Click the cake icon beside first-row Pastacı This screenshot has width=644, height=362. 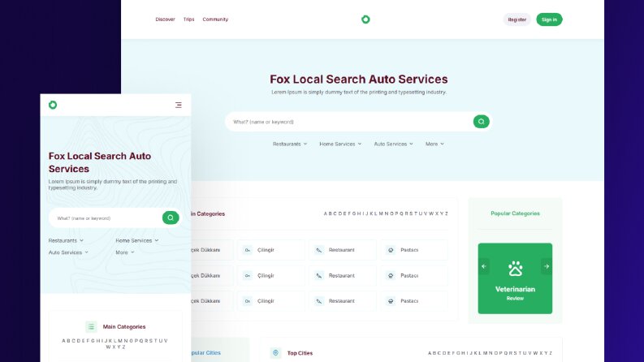coord(391,250)
